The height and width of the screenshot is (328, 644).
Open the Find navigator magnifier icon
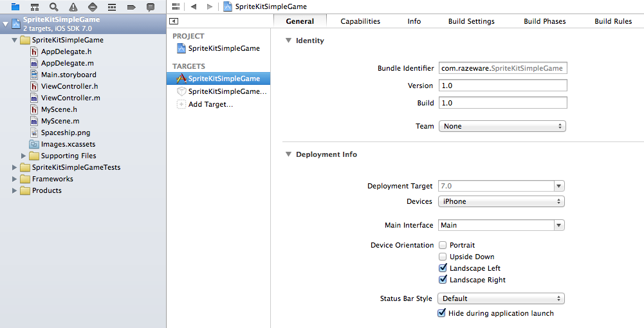click(54, 7)
